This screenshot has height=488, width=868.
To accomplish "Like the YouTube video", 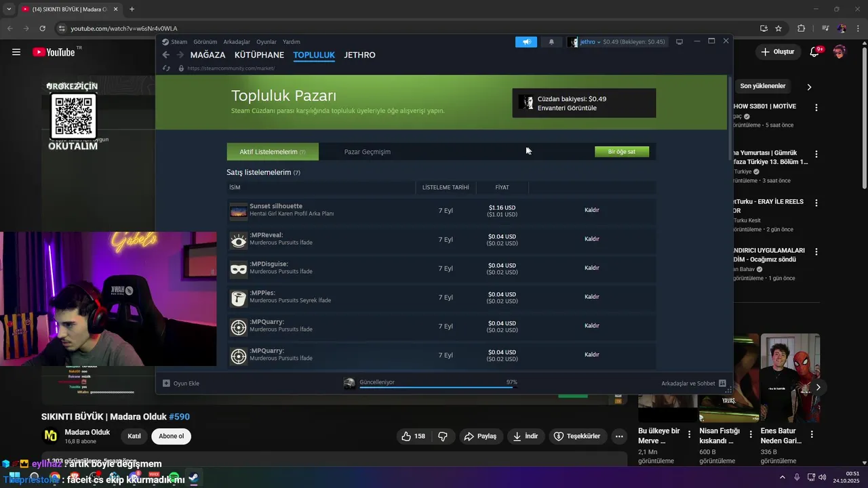I will coord(413,436).
